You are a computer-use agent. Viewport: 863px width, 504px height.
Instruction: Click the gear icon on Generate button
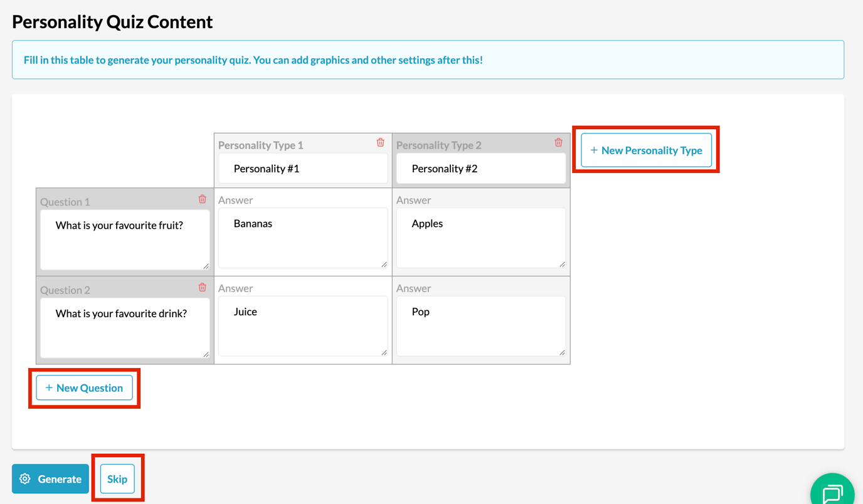click(x=25, y=479)
